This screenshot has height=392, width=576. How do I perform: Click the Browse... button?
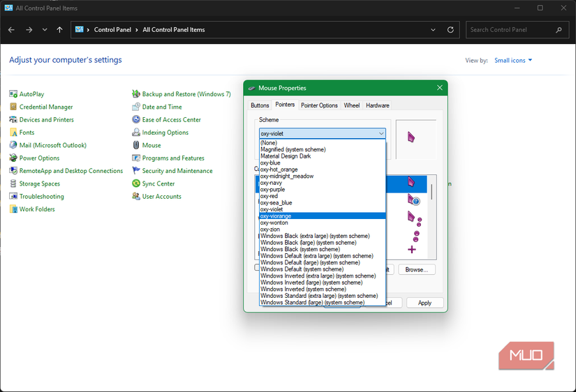tap(417, 269)
